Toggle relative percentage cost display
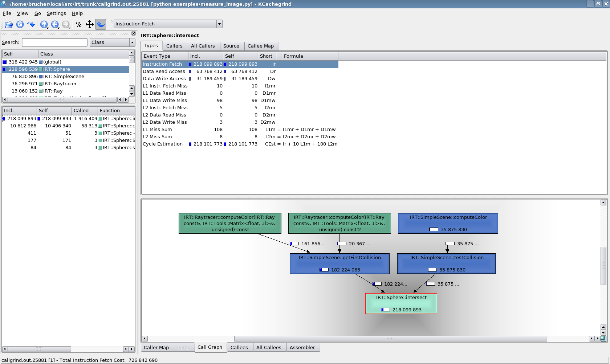 pyautogui.click(x=79, y=24)
